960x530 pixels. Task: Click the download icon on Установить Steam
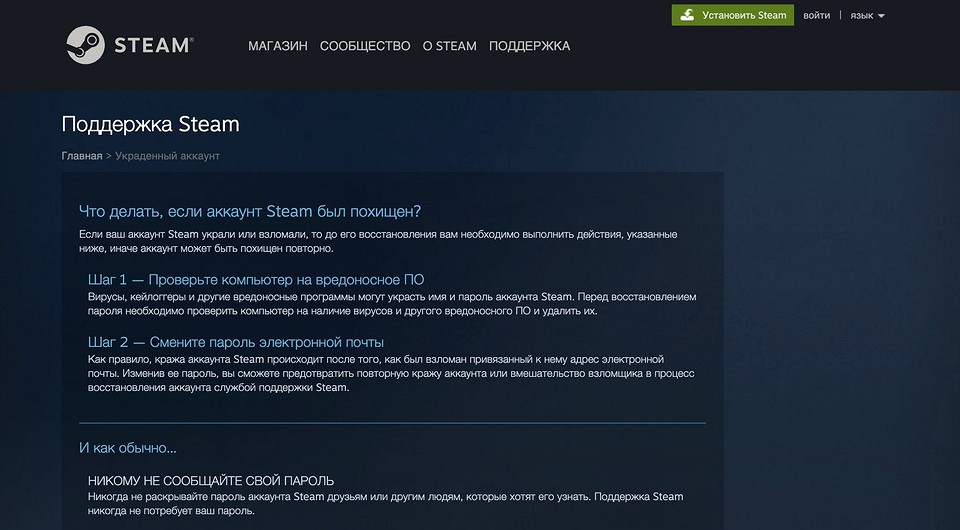click(688, 15)
